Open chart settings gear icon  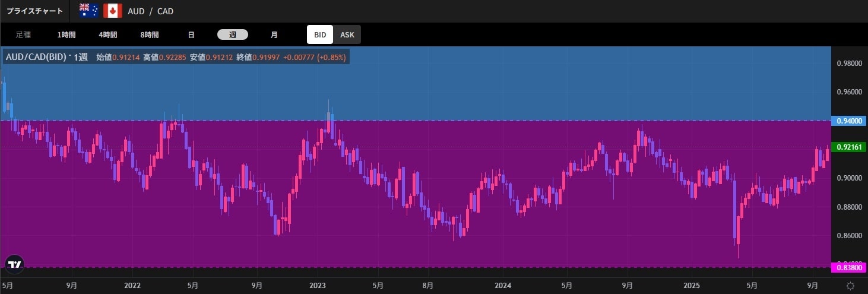(x=850, y=286)
